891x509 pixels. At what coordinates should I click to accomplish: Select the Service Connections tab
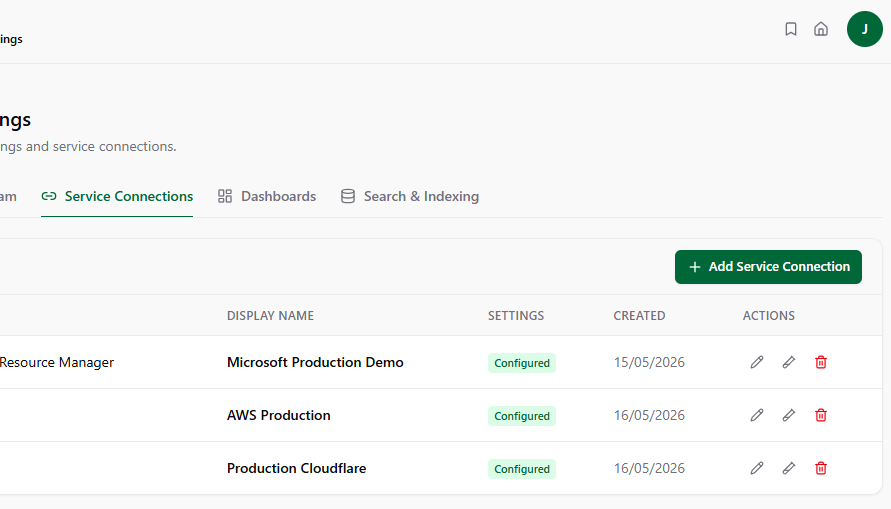point(117,197)
